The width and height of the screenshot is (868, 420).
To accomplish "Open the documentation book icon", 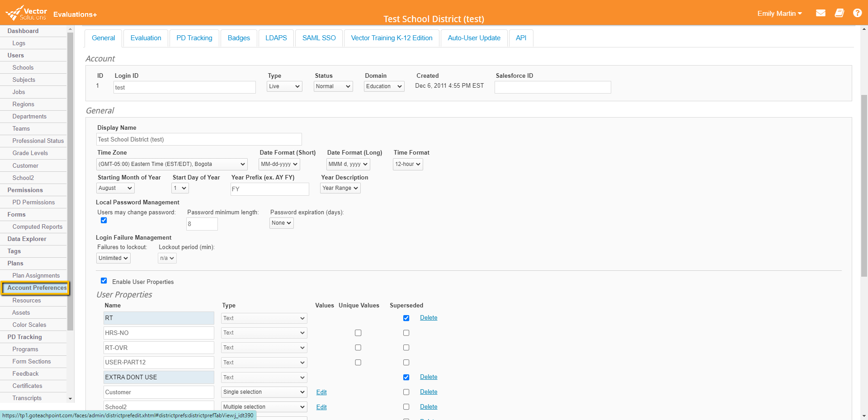I will tap(839, 13).
